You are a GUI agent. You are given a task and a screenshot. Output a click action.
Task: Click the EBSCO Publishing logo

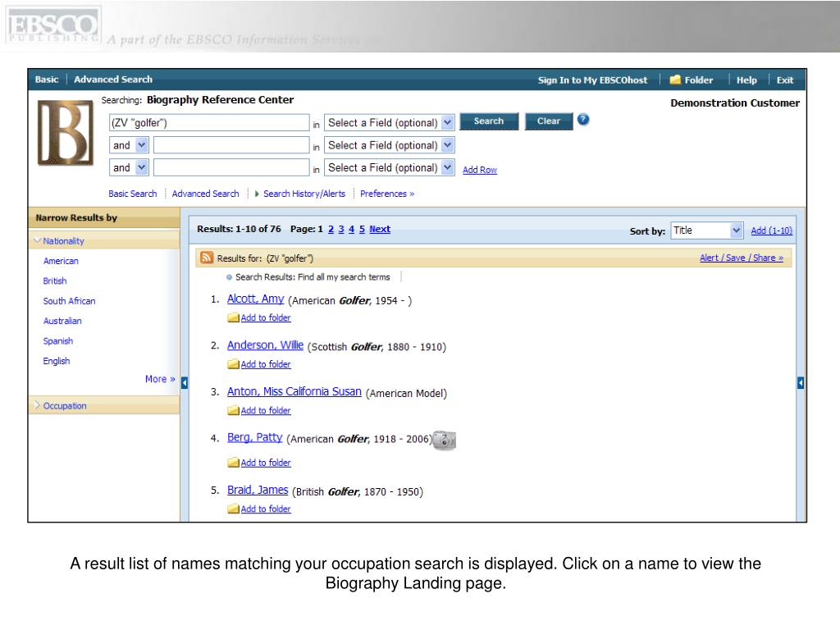tap(53, 25)
